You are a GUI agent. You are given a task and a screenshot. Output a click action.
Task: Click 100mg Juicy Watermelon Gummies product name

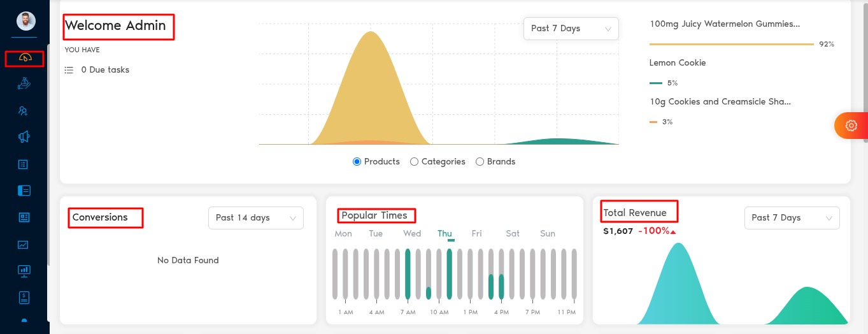tap(725, 24)
